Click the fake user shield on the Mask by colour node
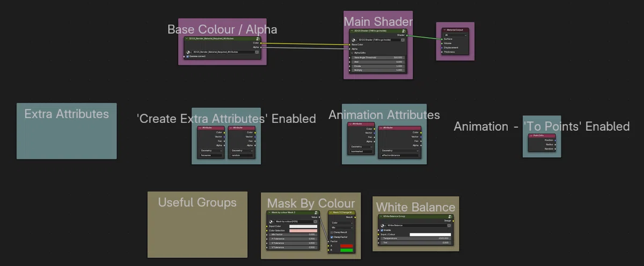Screen dimensions: 644x266 (316, 221)
